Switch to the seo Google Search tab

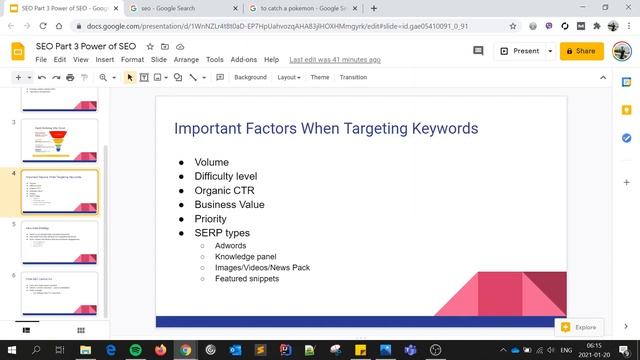click(x=184, y=9)
